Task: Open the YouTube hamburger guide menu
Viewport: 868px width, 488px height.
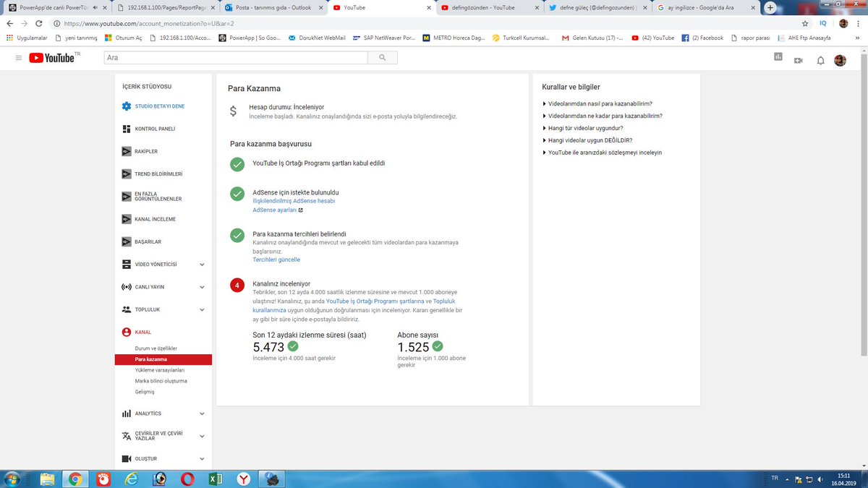Action: pos(19,58)
